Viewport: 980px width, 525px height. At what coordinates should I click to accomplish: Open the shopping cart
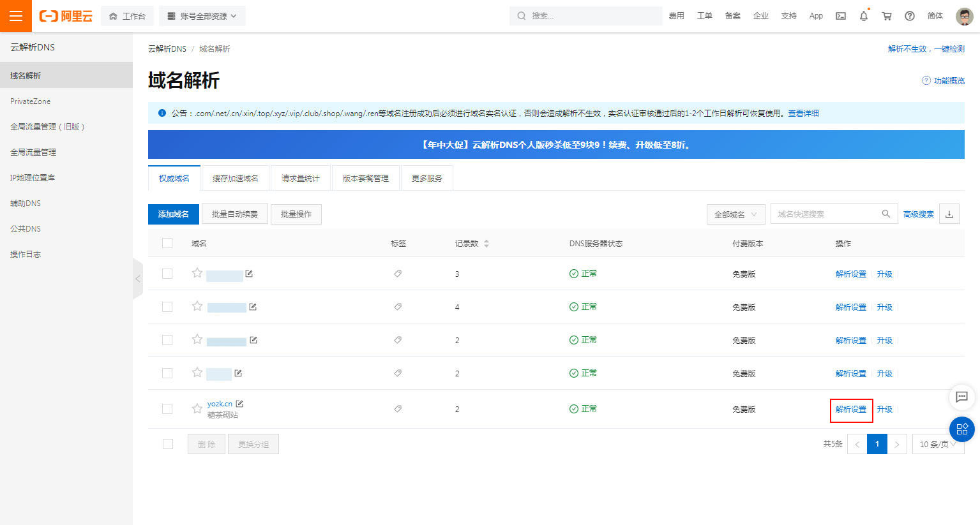[886, 15]
